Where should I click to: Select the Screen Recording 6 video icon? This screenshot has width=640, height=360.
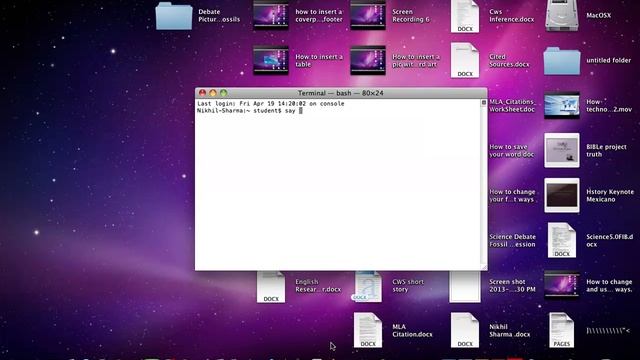tap(368, 15)
